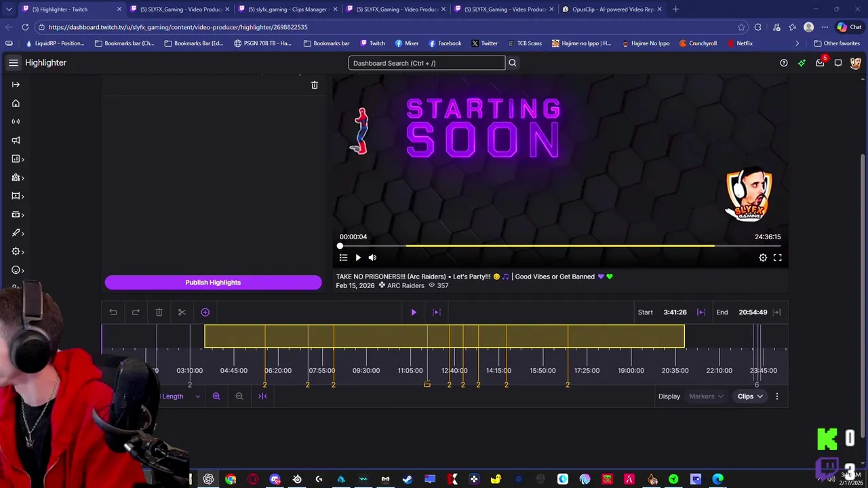The height and width of the screenshot is (488, 868).
Task: Click the video player play button
Action: point(358,258)
